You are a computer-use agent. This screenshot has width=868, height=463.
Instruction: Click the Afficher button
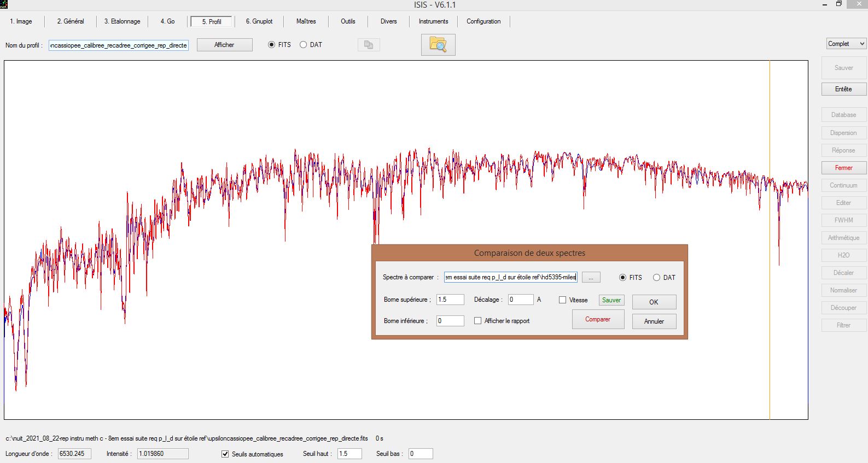[224, 45]
